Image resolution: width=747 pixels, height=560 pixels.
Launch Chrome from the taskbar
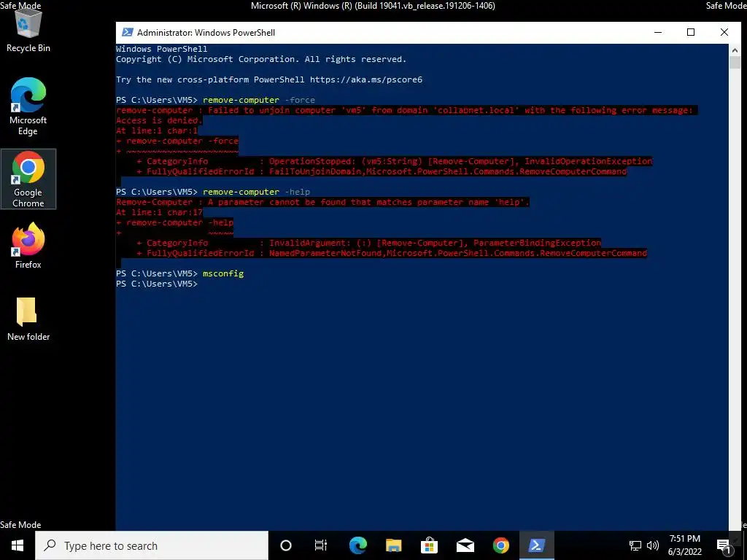[x=500, y=545]
